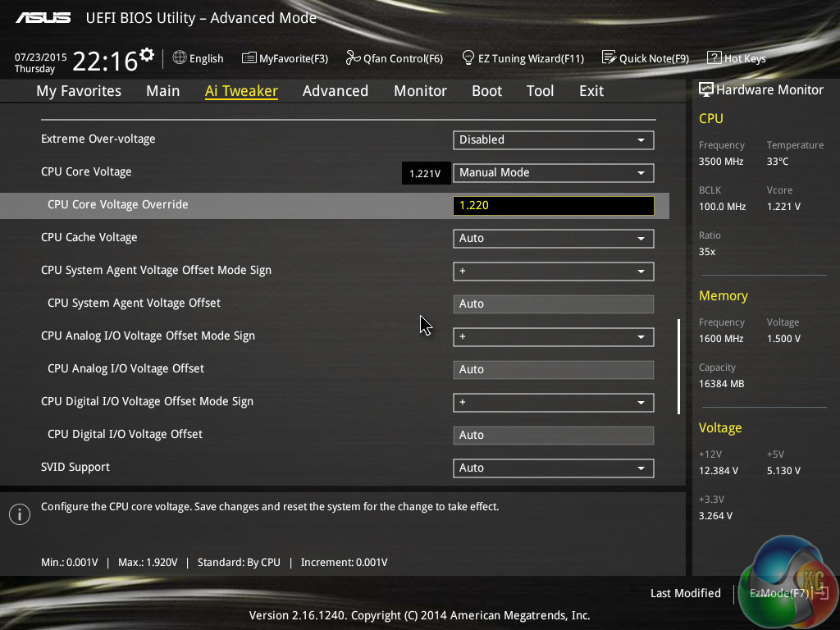Viewport: 840px width, 630px height.
Task: Switch to the Monitor tab
Action: coord(420,91)
